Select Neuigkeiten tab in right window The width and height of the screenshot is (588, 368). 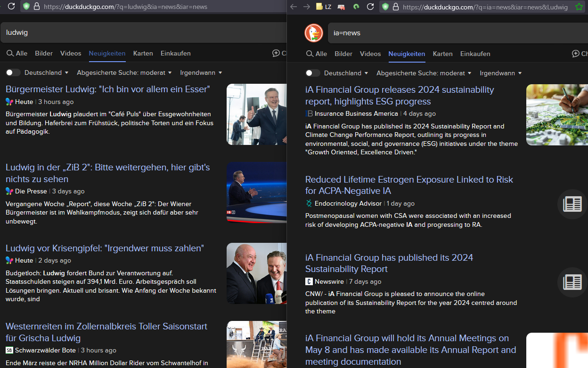407,54
